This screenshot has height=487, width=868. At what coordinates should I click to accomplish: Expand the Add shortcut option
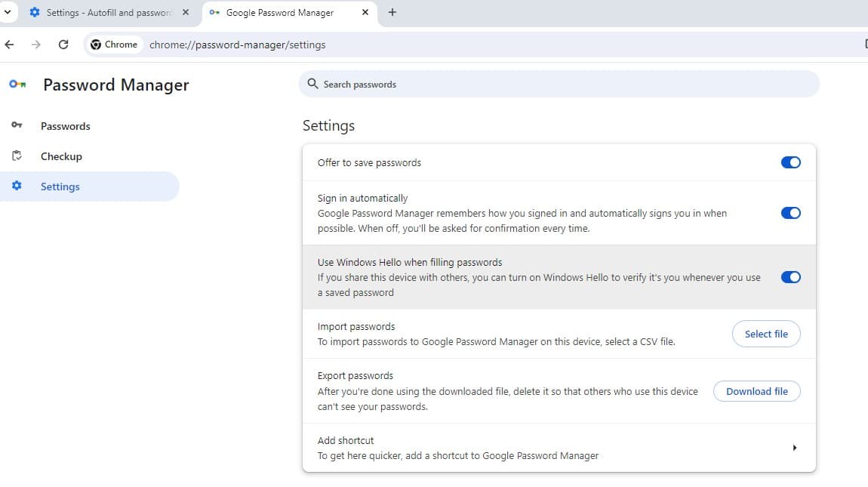[x=794, y=447]
